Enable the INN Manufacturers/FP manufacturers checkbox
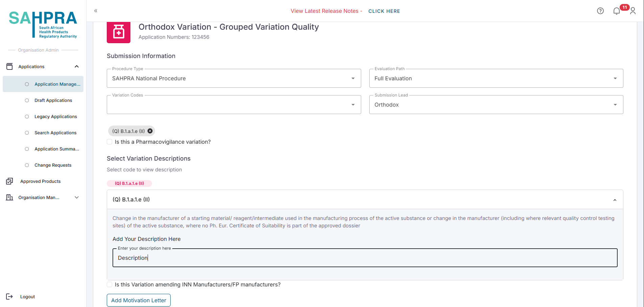 coord(109,285)
